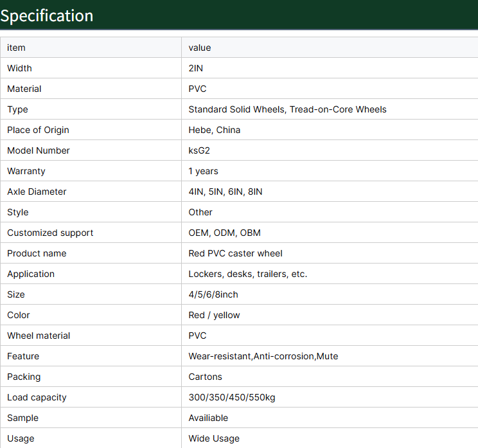Click the 1 years warranty value
Image resolution: width=478 pixels, height=448 pixels.
click(203, 171)
